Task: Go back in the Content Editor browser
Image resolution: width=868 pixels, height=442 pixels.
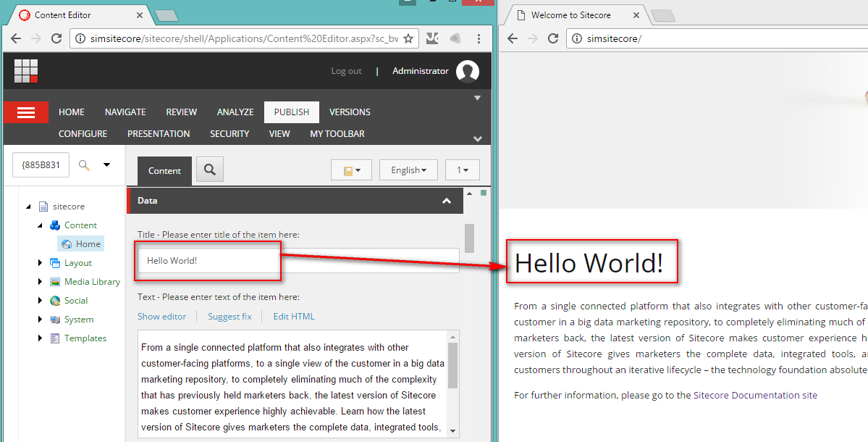Action: (x=16, y=38)
